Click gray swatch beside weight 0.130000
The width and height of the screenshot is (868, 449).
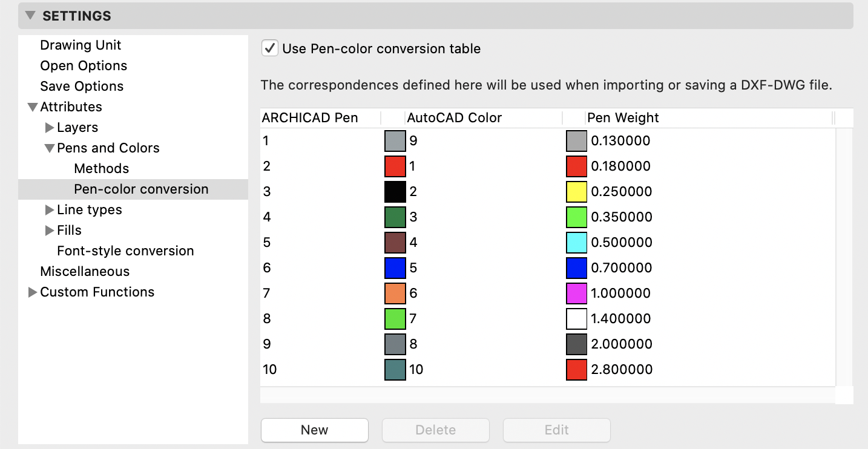pyautogui.click(x=577, y=141)
